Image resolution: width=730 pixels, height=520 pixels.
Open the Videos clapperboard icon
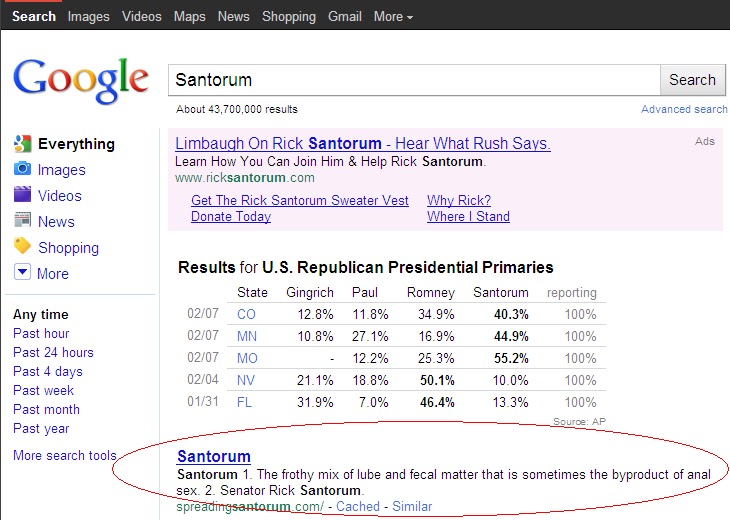pyautogui.click(x=22, y=194)
